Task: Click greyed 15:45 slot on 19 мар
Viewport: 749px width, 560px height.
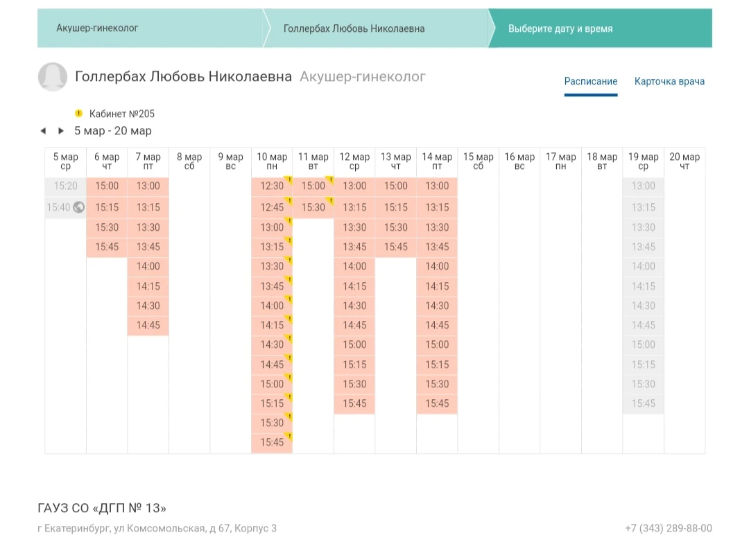Action: tap(644, 404)
